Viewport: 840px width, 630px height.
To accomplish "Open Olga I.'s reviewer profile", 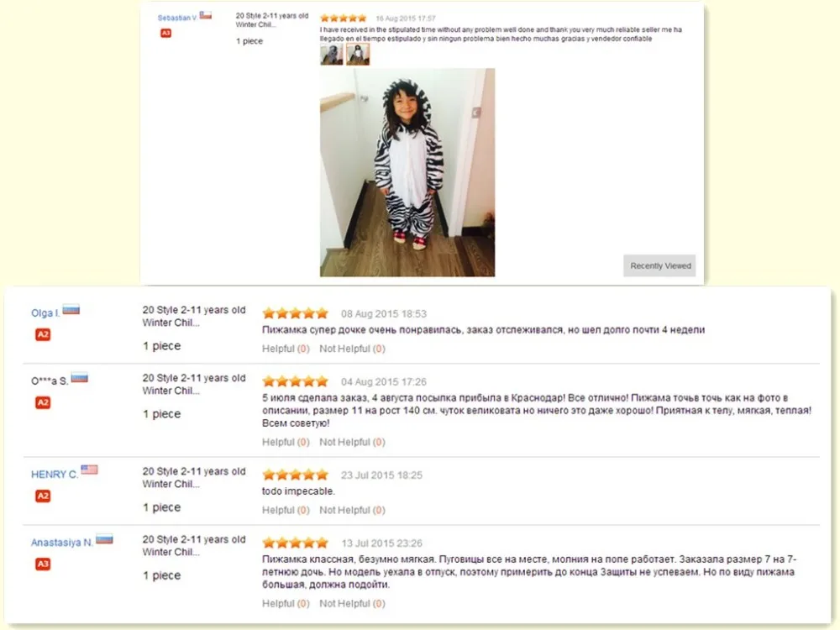I will pyautogui.click(x=45, y=312).
